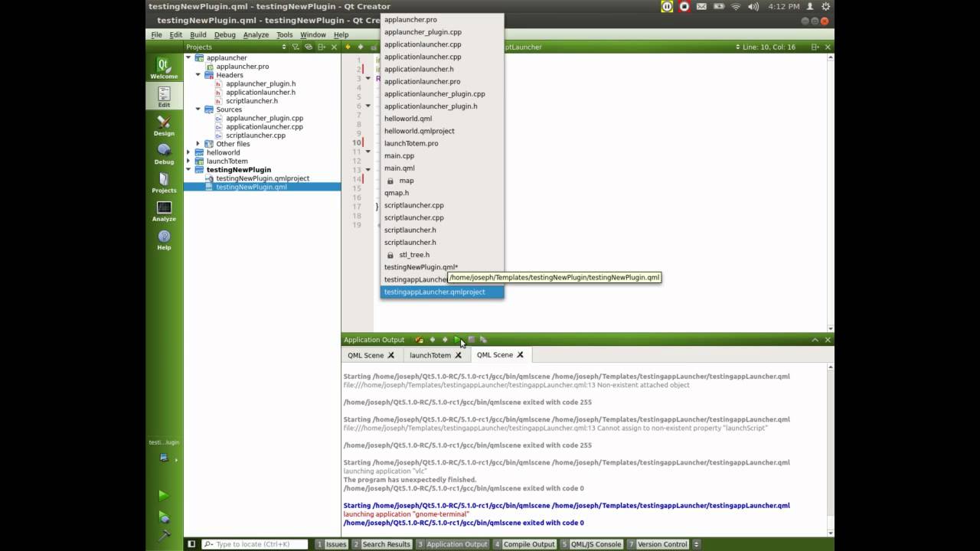This screenshot has height=551, width=980.
Task: Select testingNewPlugin.qmlproject in tree
Action: point(263,178)
